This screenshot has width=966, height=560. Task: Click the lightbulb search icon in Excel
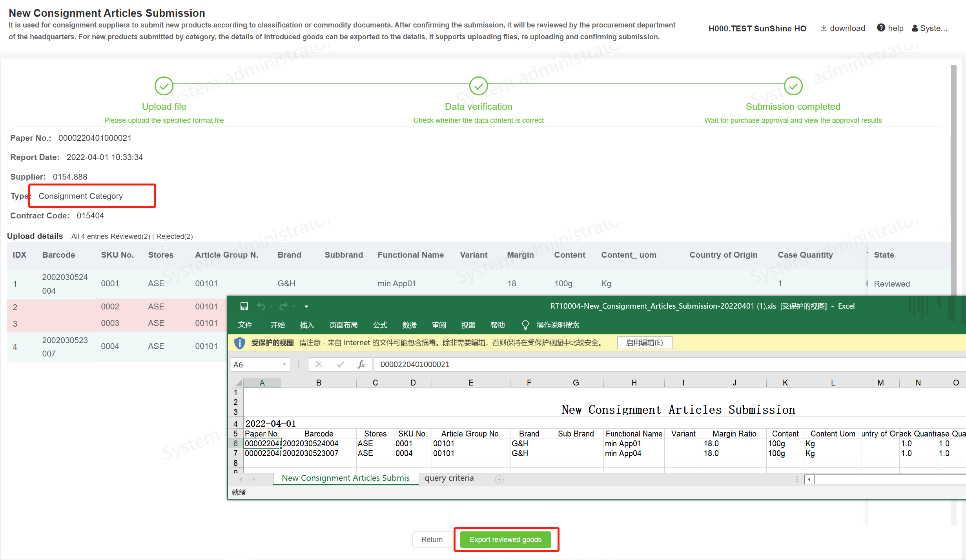point(525,325)
